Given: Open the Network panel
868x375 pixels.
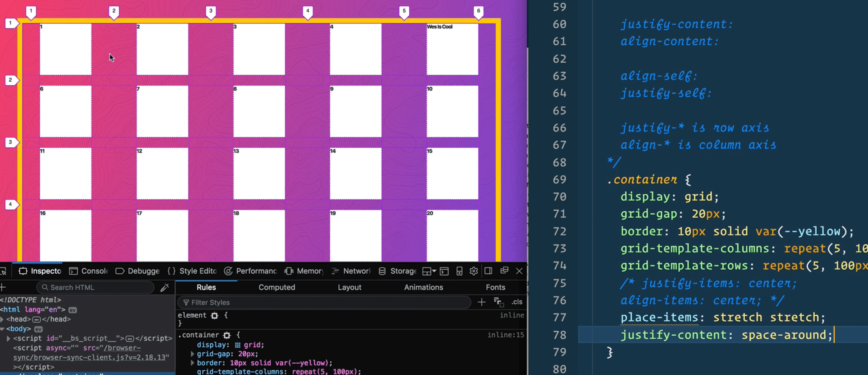Looking at the screenshot, I should coord(351,271).
